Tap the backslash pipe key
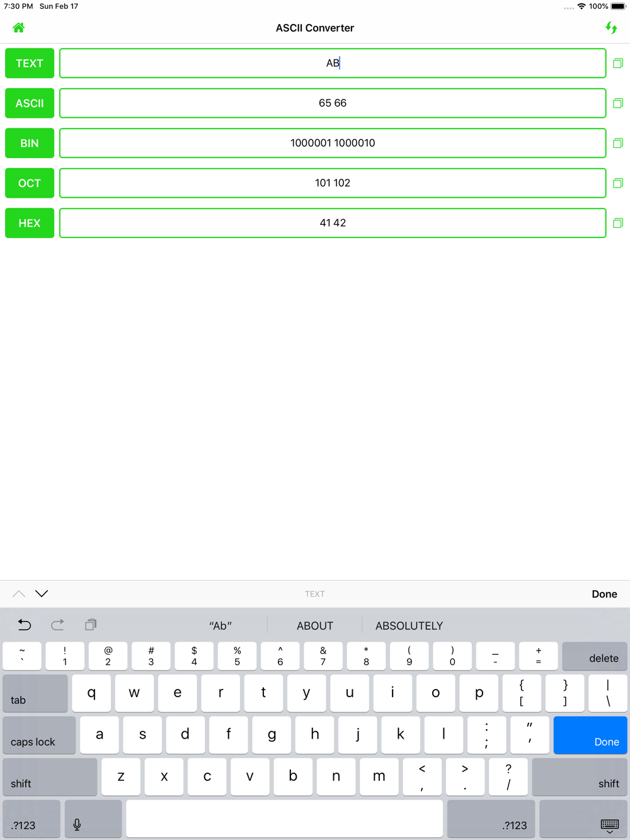This screenshot has width=630, height=840. point(608,693)
